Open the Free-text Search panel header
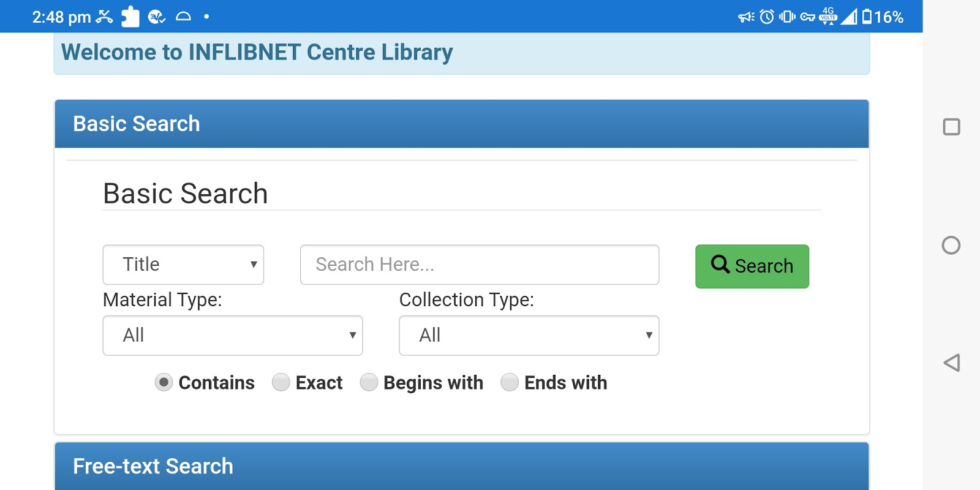This screenshot has height=490, width=980. 461,466
